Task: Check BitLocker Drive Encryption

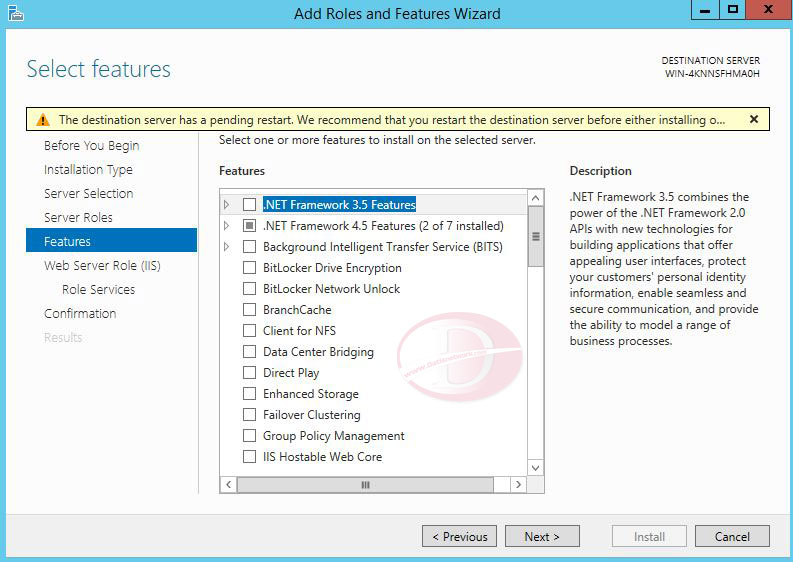Action: tap(249, 268)
